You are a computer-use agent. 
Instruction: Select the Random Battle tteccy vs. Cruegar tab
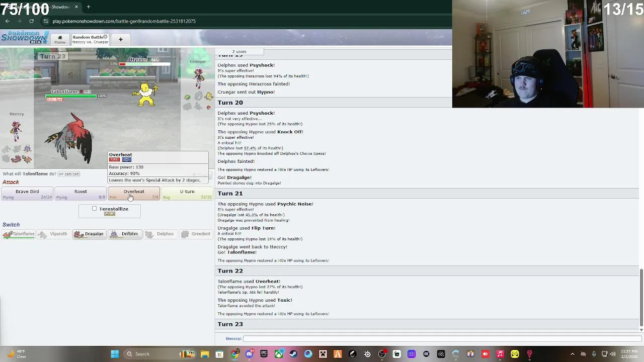tap(90, 39)
